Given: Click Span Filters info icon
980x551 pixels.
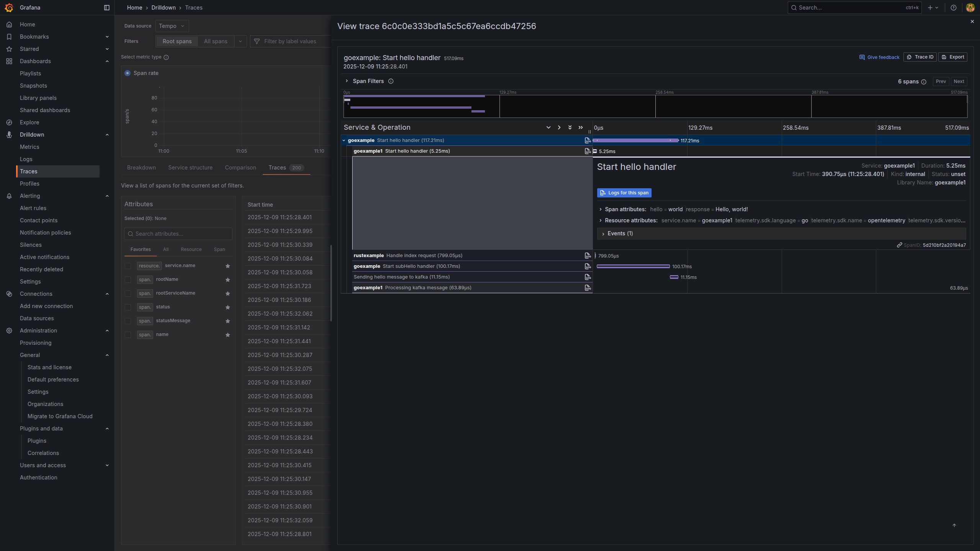Looking at the screenshot, I should click(x=391, y=81).
